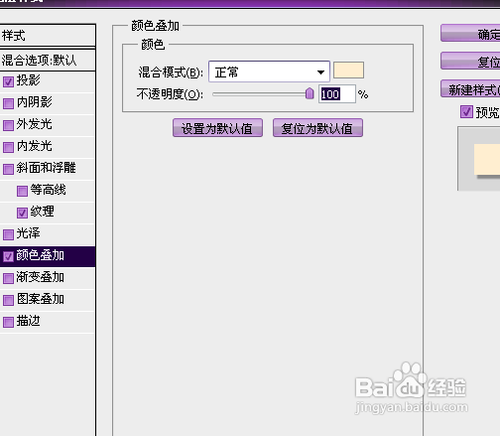Open the 混合模式 blend mode dropdown
This screenshot has height=436, width=500.
pos(269,71)
